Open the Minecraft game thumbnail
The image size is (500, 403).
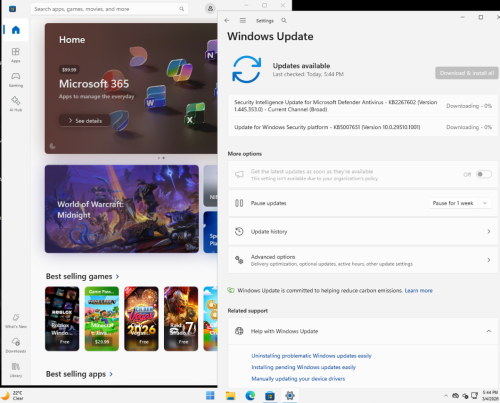(x=102, y=319)
